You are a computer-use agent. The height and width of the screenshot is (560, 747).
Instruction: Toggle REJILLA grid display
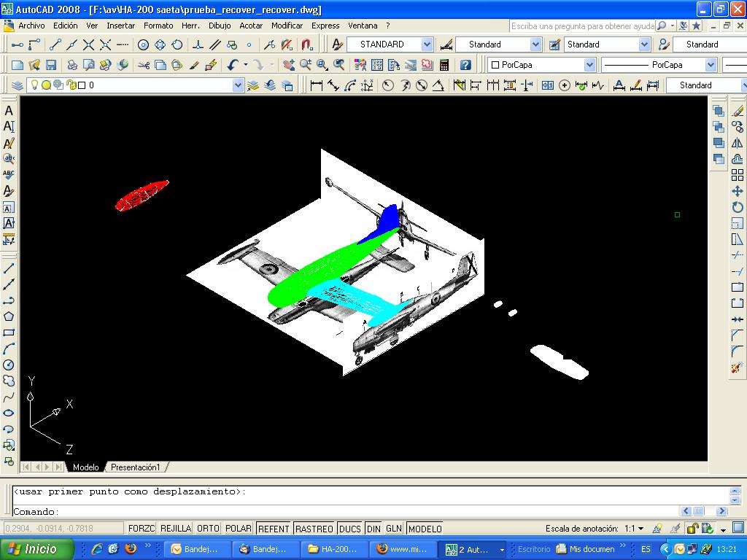coord(176,529)
